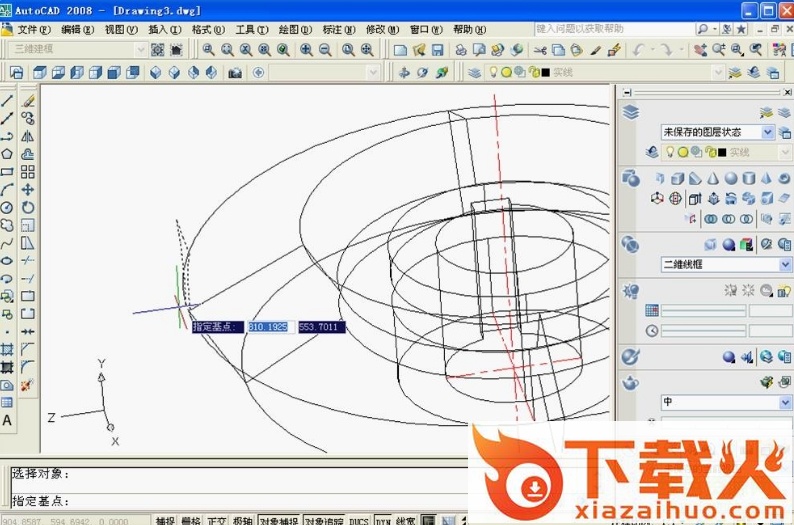Click the dashboard collapse minus button

click(627, 92)
